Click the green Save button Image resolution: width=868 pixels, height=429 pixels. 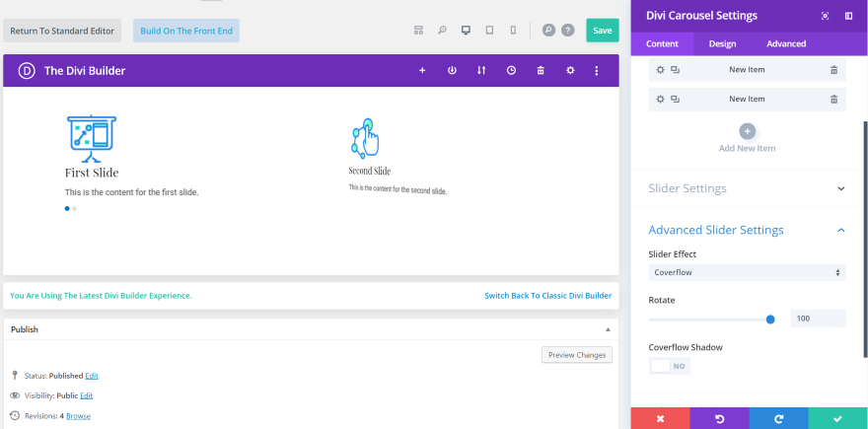pyautogui.click(x=603, y=31)
